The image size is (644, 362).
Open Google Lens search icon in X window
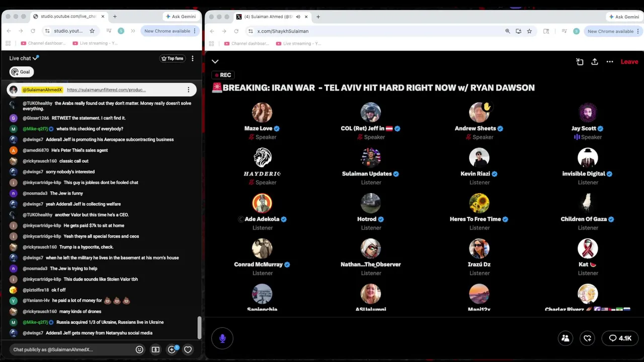tap(546, 31)
